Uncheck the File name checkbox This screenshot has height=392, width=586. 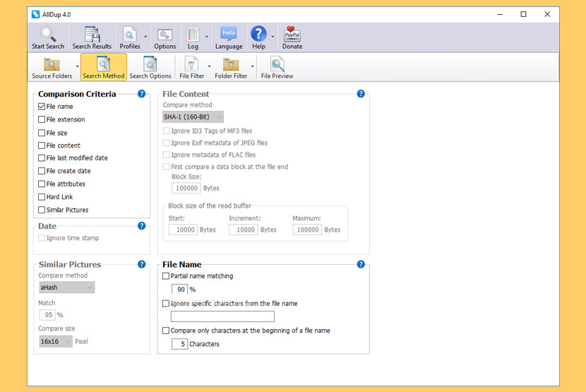(x=42, y=107)
